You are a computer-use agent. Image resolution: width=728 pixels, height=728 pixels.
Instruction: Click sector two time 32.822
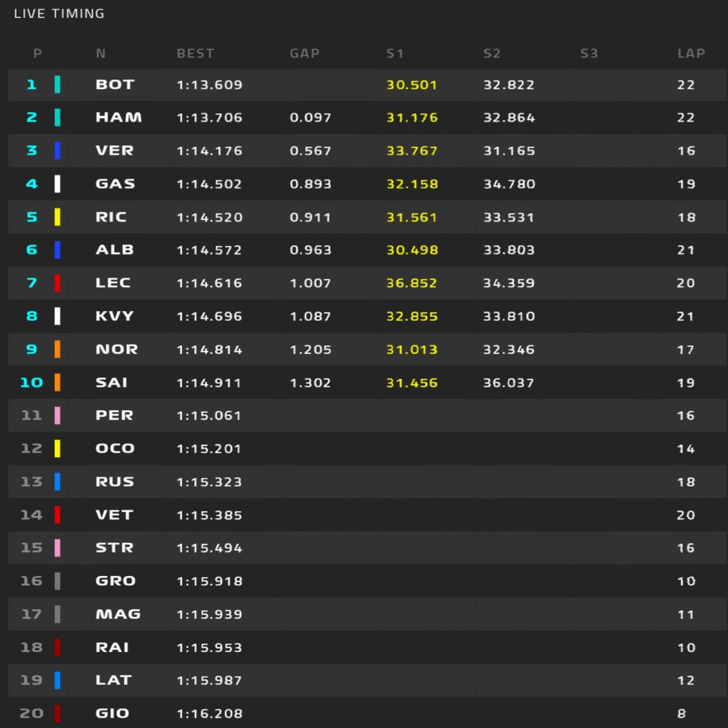pos(509,85)
